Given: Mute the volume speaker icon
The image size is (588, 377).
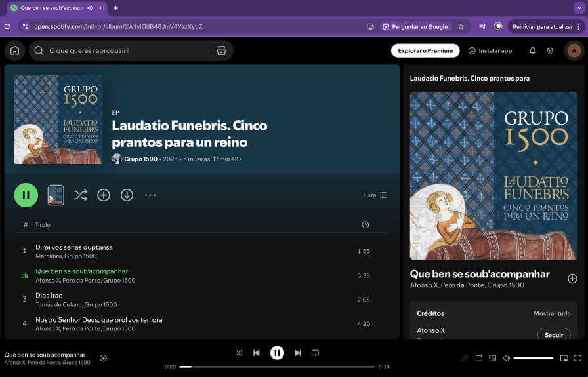Looking at the screenshot, I should [x=506, y=358].
